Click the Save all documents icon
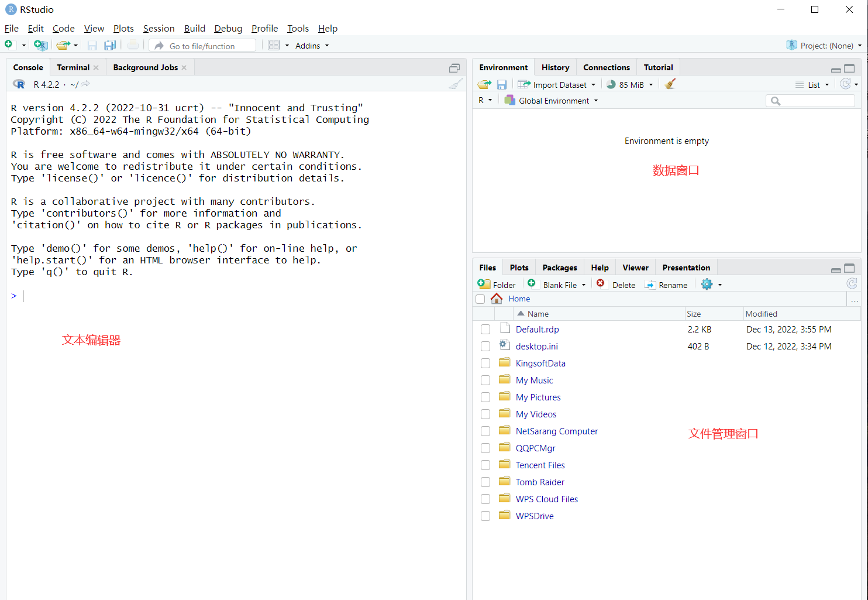This screenshot has width=868, height=600. tap(110, 45)
